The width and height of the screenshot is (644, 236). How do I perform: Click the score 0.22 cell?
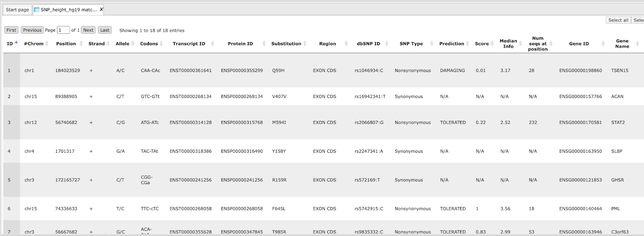click(x=481, y=122)
